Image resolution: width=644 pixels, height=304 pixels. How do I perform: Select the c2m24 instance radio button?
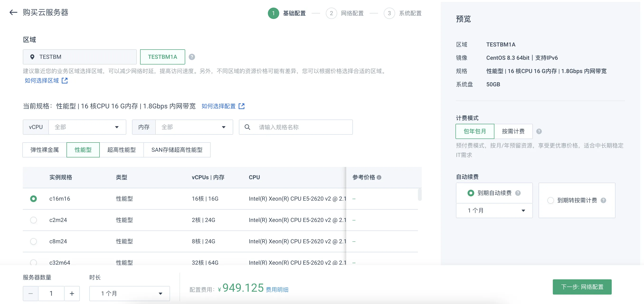click(33, 220)
